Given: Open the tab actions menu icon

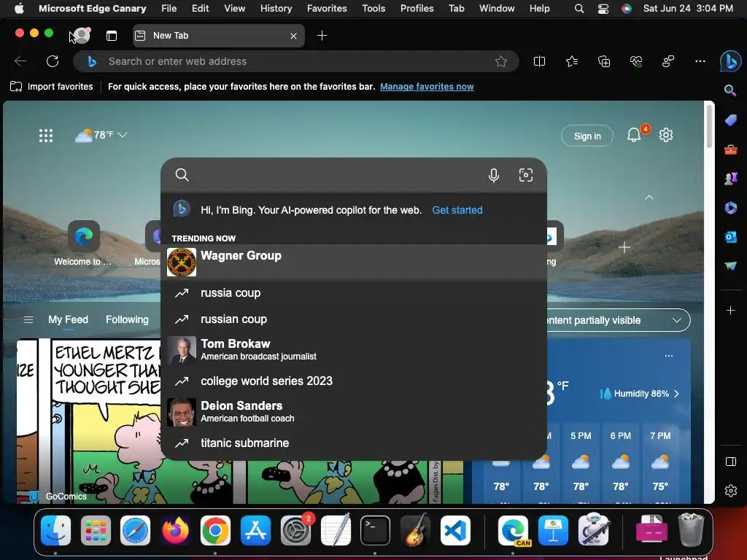Looking at the screenshot, I should [x=112, y=36].
